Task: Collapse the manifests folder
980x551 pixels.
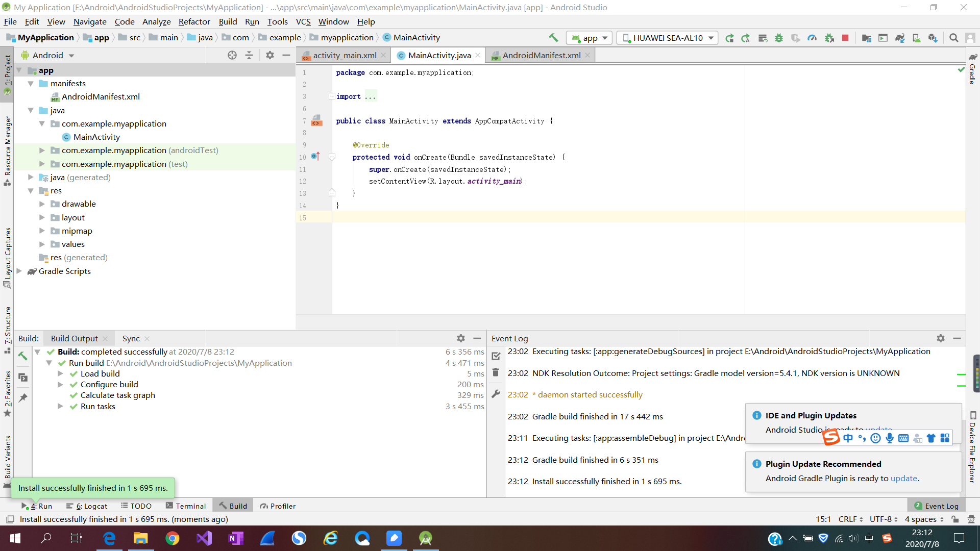Action: [x=31, y=83]
